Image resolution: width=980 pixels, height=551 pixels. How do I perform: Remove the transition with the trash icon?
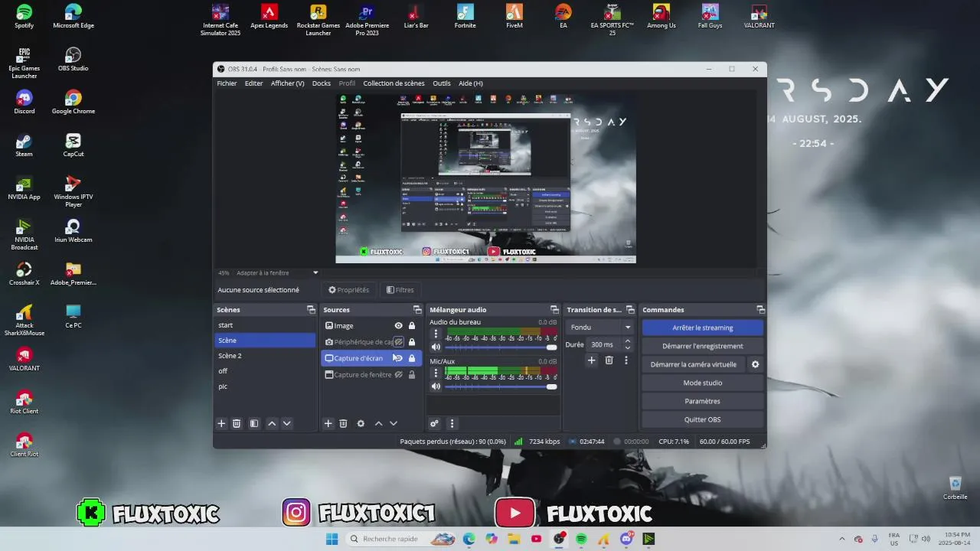(609, 360)
